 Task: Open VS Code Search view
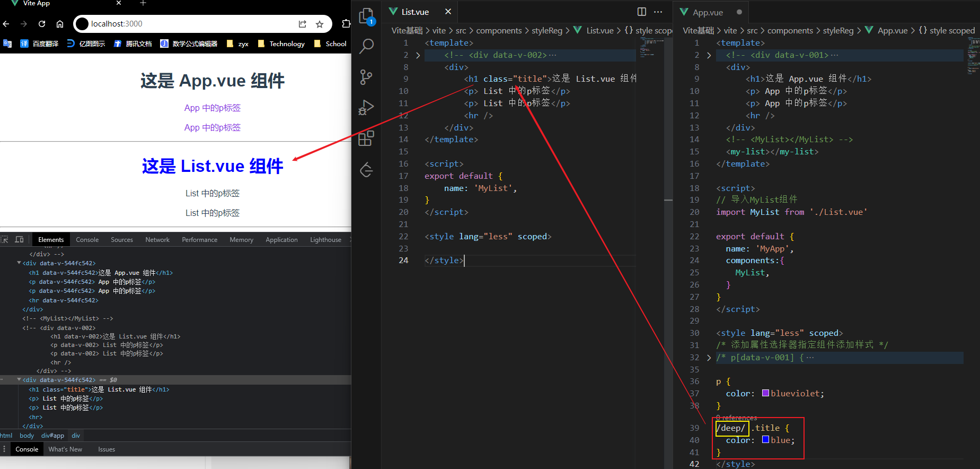click(366, 47)
